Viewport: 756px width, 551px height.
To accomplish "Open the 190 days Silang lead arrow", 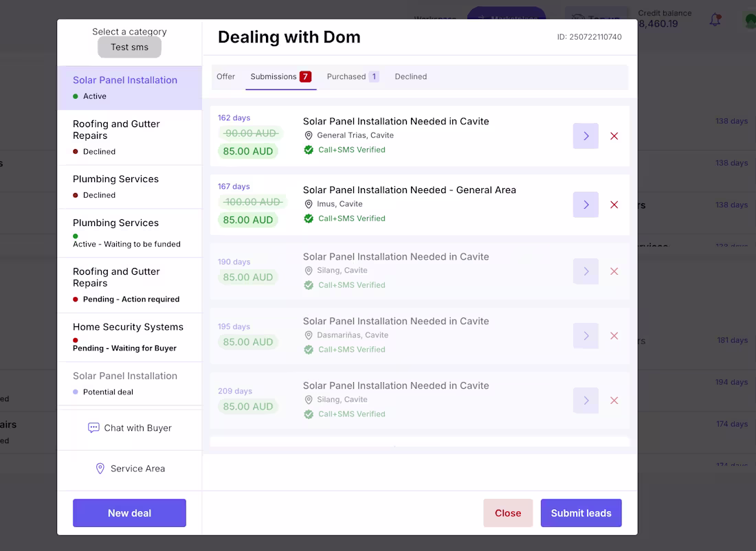I will coord(586,271).
